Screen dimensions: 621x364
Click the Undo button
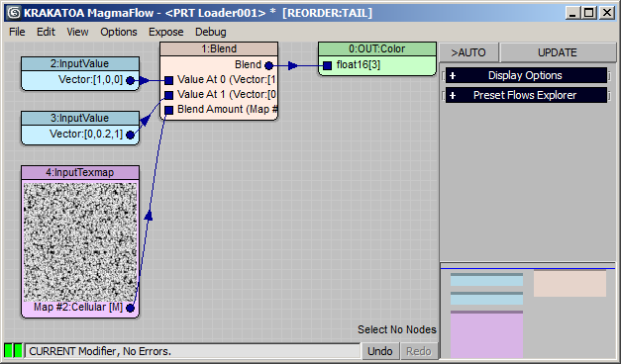379,351
